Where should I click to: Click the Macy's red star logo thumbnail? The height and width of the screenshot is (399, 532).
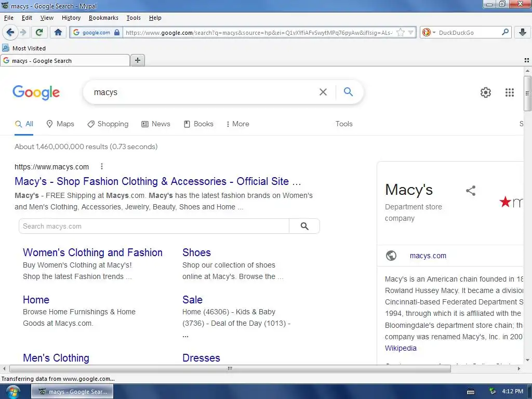point(511,202)
